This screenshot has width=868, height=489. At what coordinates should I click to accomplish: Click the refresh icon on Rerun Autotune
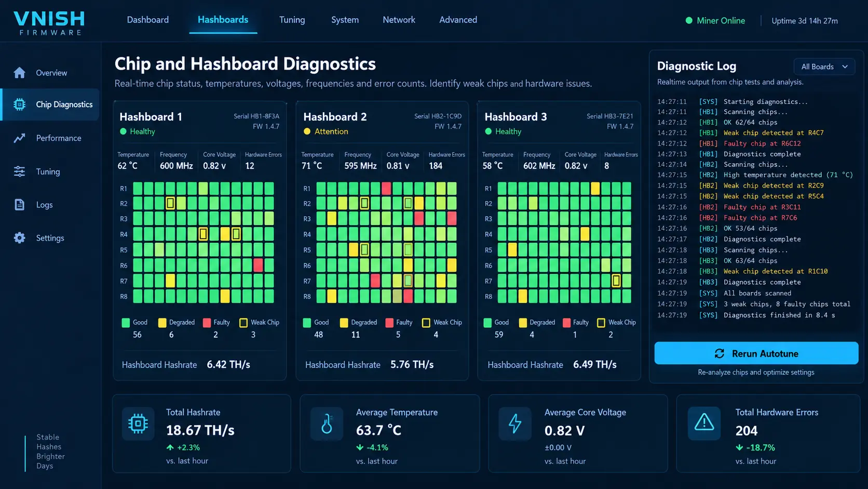720,353
